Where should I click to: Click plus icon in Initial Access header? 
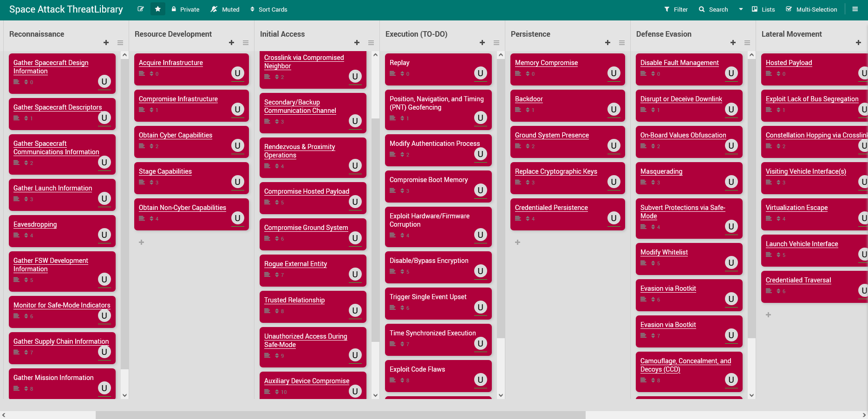point(357,43)
